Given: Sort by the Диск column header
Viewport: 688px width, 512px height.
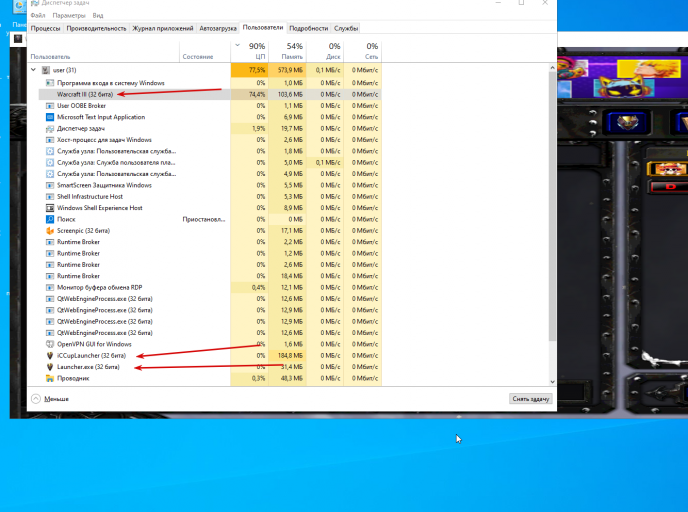Looking at the screenshot, I should click(325, 52).
